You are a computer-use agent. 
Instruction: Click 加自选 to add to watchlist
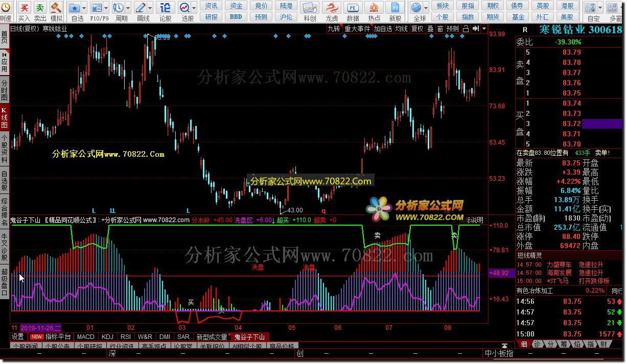point(383,29)
